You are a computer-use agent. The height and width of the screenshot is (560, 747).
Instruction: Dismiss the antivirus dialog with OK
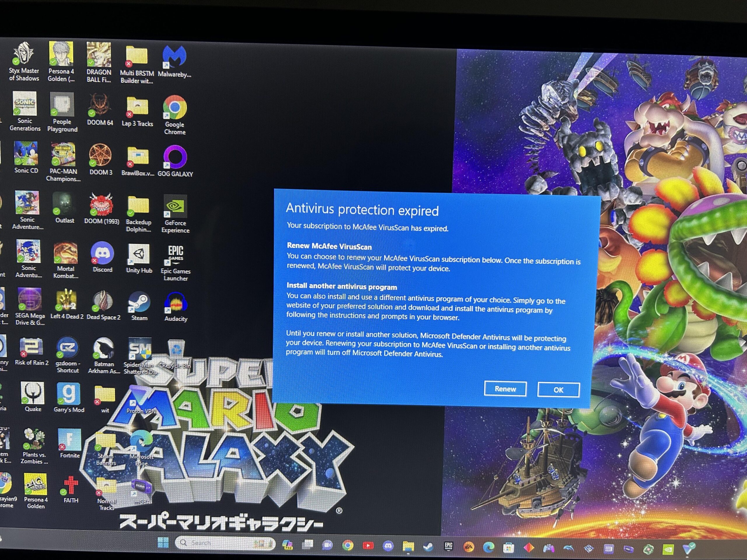pyautogui.click(x=558, y=390)
